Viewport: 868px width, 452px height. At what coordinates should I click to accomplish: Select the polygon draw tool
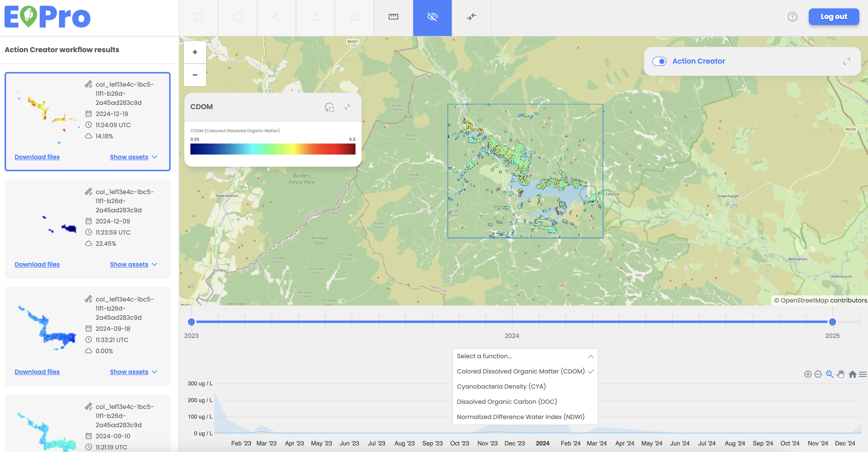click(x=276, y=17)
